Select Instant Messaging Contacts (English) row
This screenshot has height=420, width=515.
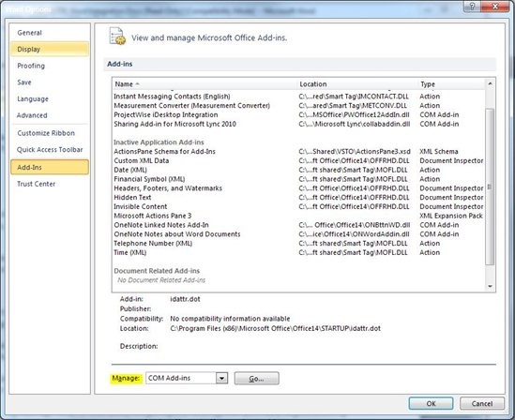pyautogui.click(x=298, y=97)
